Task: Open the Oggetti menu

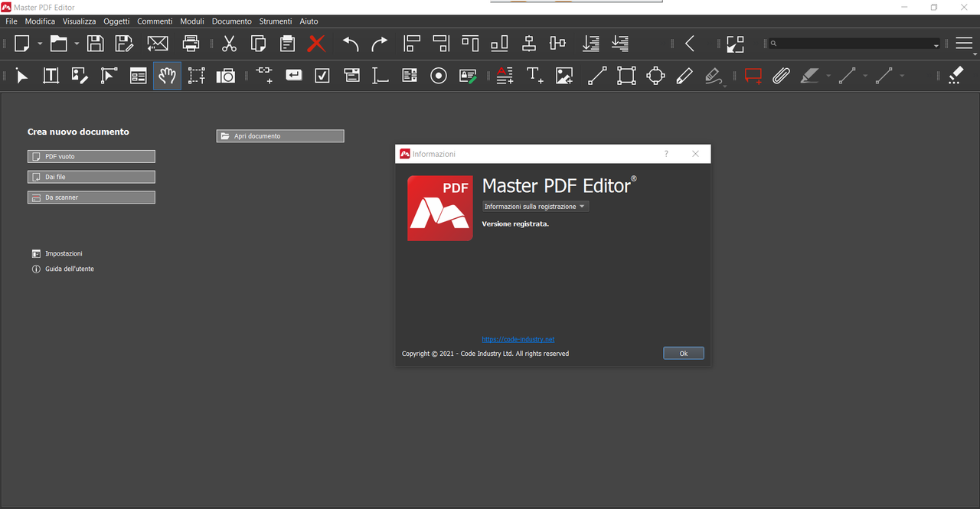Action: click(116, 21)
